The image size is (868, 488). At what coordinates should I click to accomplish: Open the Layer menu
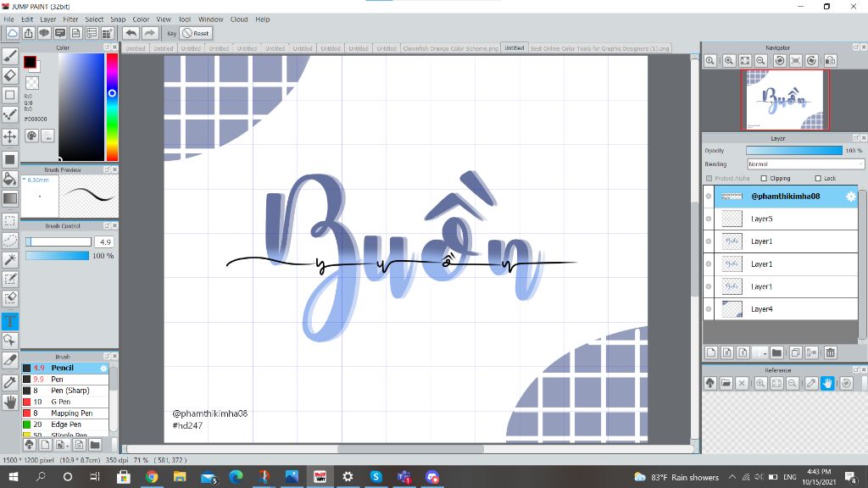click(x=48, y=19)
